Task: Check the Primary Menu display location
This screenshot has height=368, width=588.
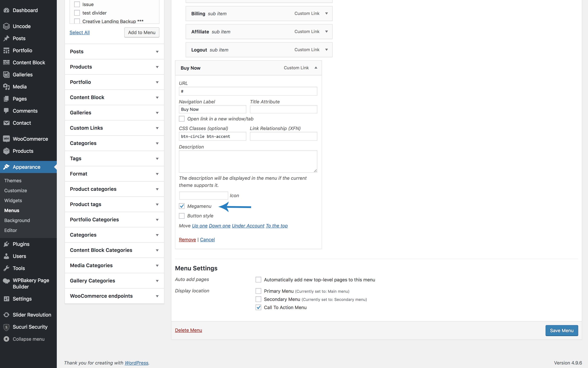Action: tap(258, 291)
